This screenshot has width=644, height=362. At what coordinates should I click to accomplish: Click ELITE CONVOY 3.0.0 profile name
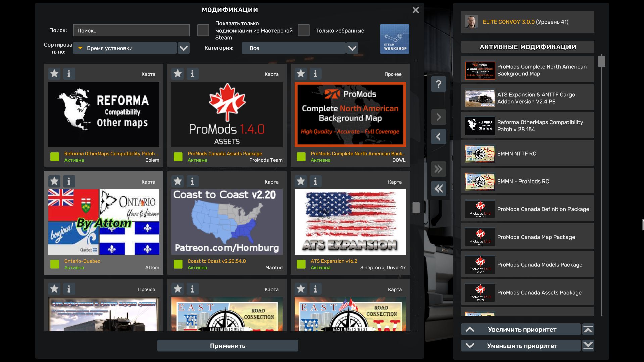[508, 22]
